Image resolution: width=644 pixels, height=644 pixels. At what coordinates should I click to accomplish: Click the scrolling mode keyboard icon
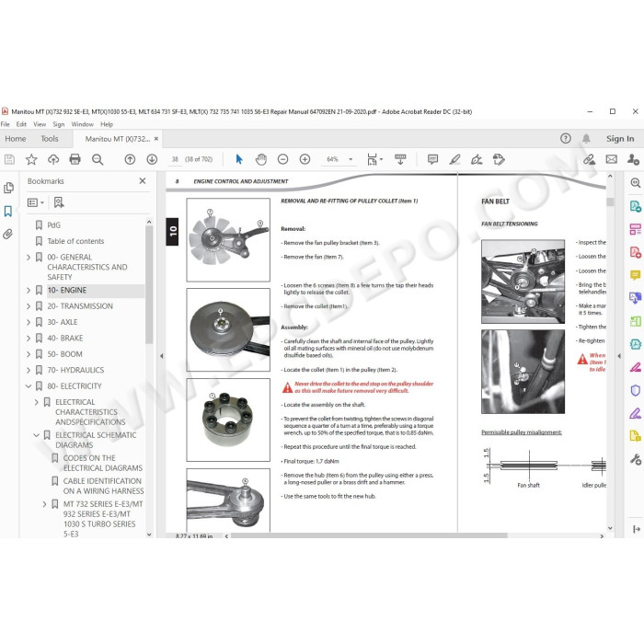click(x=400, y=159)
